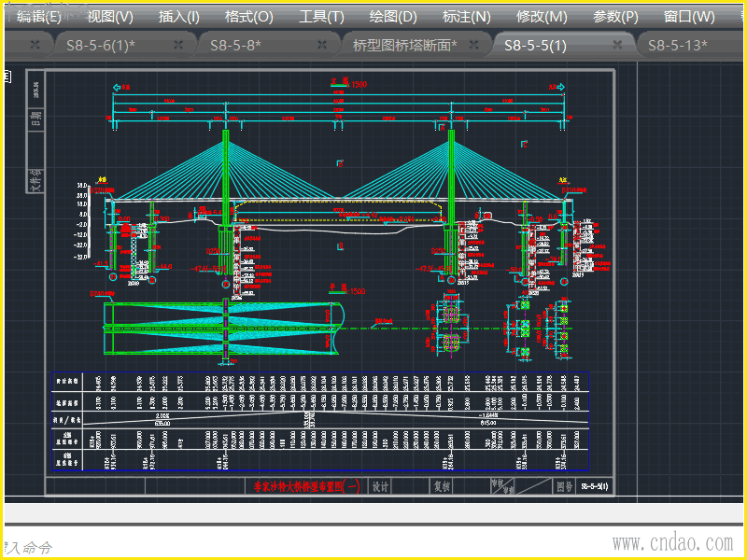
Task: Open the 格式(O) menu
Action: pyautogui.click(x=249, y=17)
